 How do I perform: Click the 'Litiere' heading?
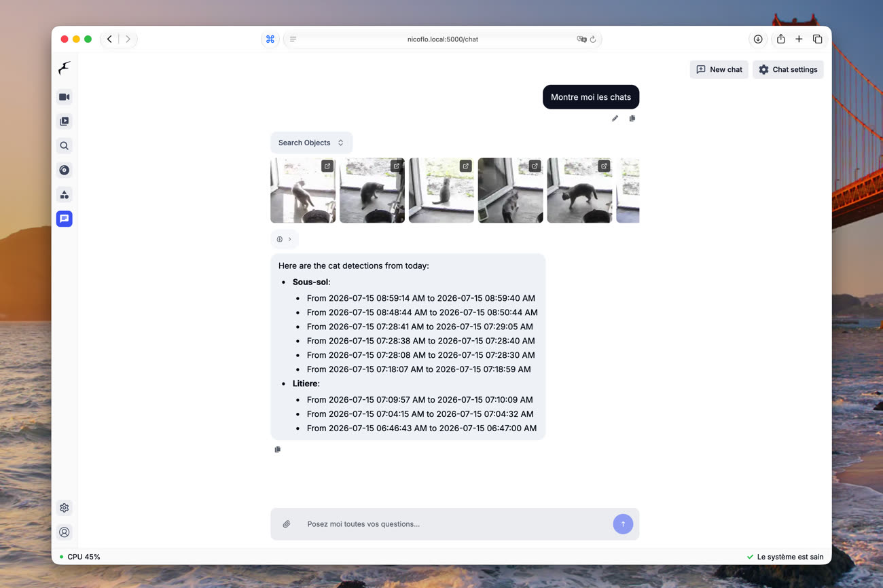click(306, 384)
